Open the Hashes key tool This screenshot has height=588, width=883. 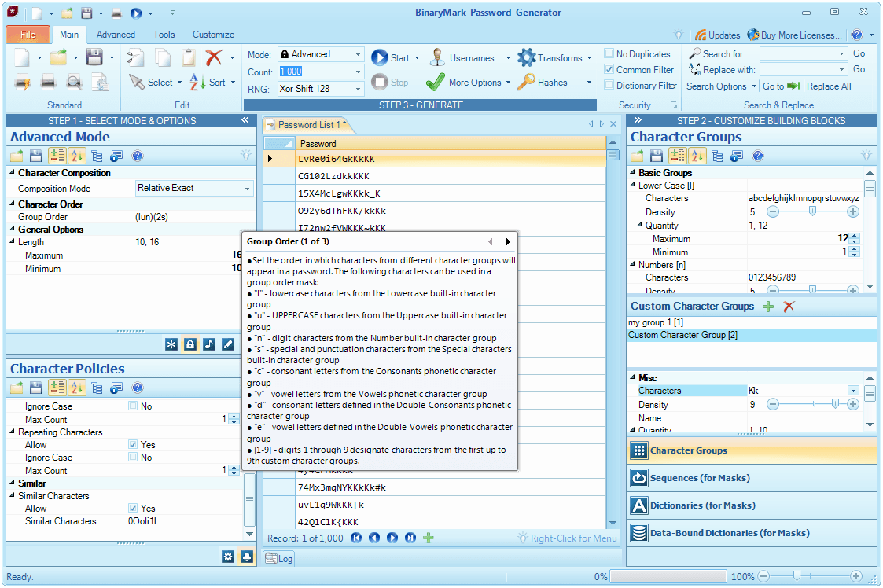[x=543, y=83]
